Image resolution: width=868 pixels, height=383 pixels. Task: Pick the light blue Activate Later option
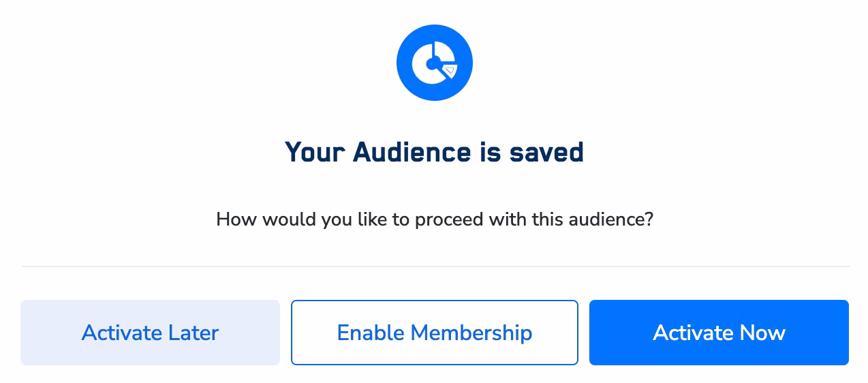tap(150, 333)
